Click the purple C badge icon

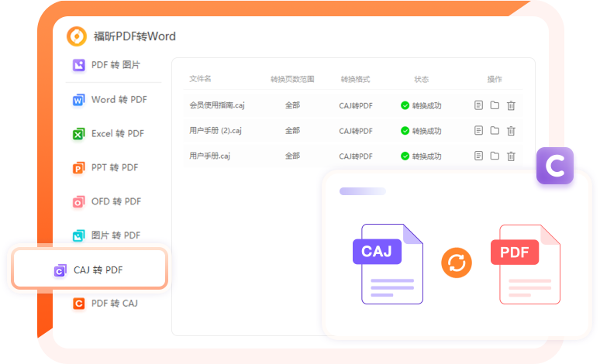click(x=556, y=167)
